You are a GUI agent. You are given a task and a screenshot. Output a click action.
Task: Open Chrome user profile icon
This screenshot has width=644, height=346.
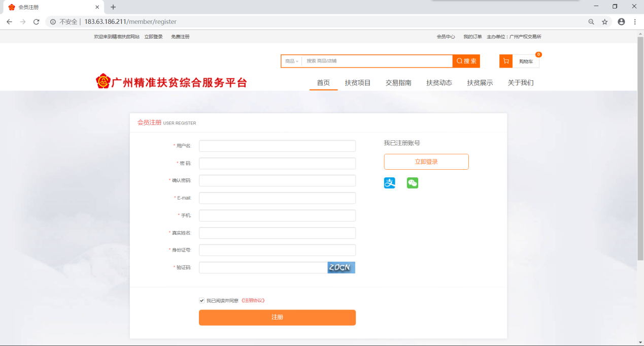tap(621, 22)
